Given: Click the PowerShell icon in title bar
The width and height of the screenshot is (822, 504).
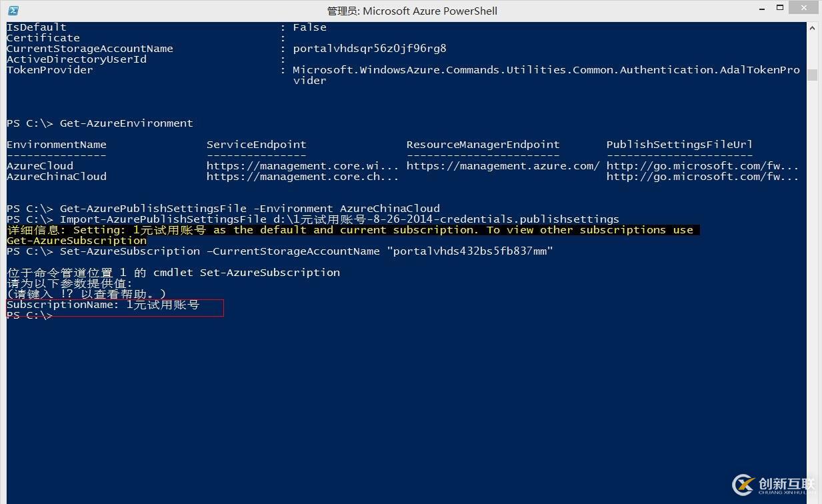Looking at the screenshot, I should coord(13,11).
